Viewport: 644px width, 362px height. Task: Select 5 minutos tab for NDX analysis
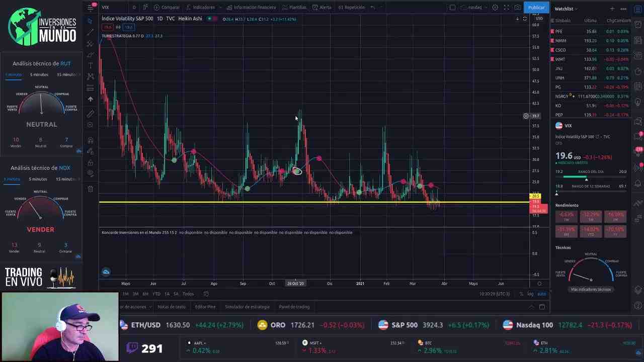[38, 179]
